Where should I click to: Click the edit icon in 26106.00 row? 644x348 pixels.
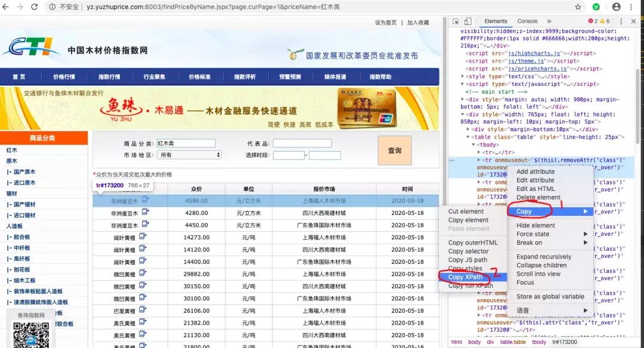[143, 310]
